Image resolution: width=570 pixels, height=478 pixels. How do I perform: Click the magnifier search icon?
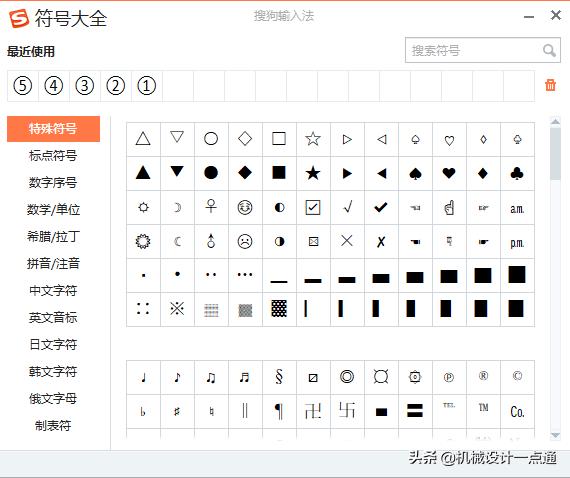click(x=549, y=50)
